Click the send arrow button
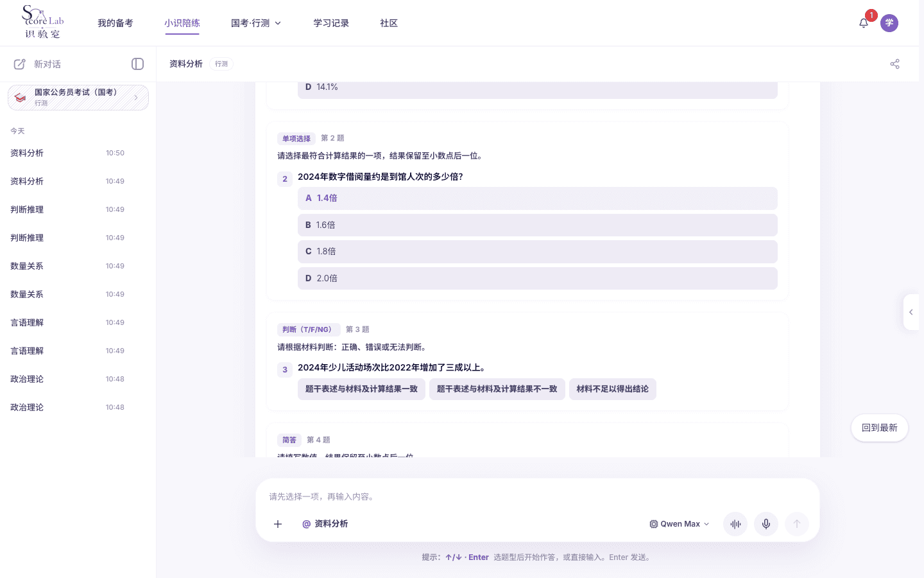The image size is (924, 578). 797,524
